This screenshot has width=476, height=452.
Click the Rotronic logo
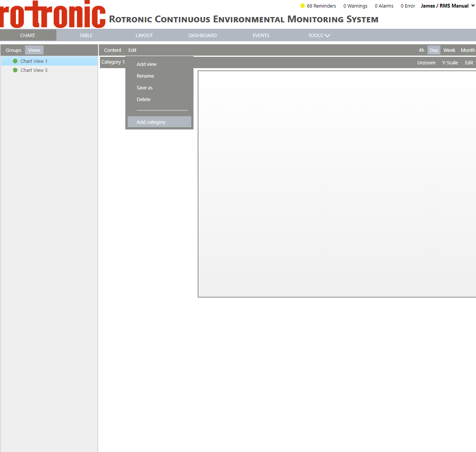tap(53, 14)
